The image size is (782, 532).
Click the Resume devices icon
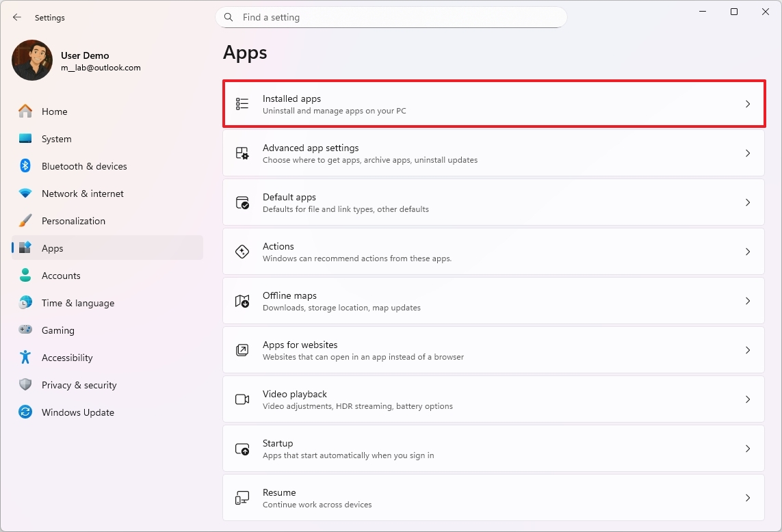(242, 498)
